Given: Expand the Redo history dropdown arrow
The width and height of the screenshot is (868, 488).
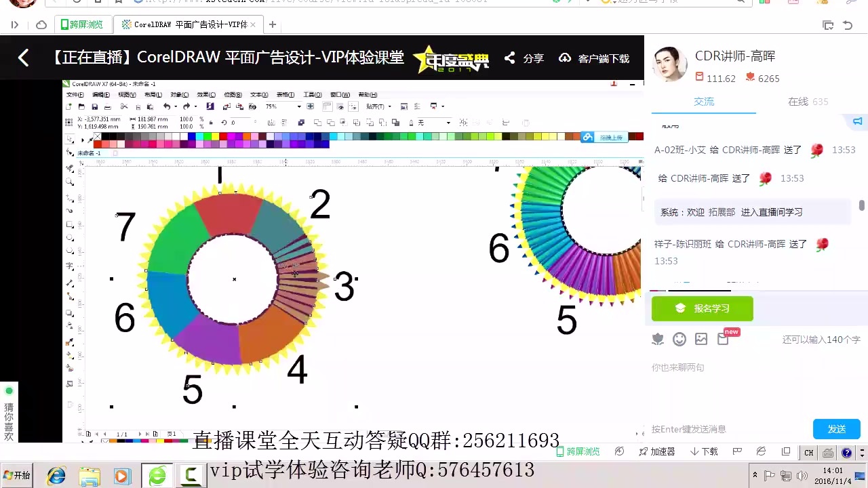Looking at the screenshot, I should pyautogui.click(x=196, y=106).
